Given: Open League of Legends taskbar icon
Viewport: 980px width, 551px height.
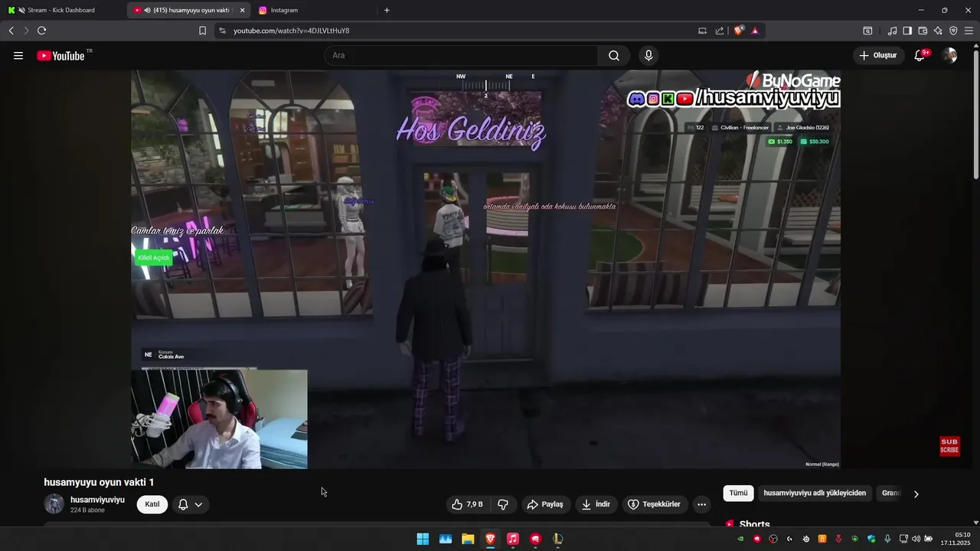Looking at the screenshot, I should point(558,539).
